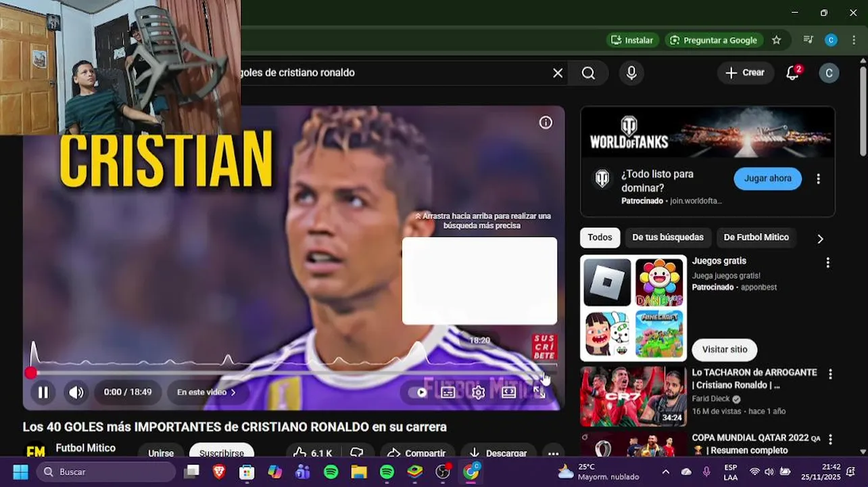This screenshot has width=868, height=487.
Task: Switch to theater mode icon
Action: coord(508,392)
